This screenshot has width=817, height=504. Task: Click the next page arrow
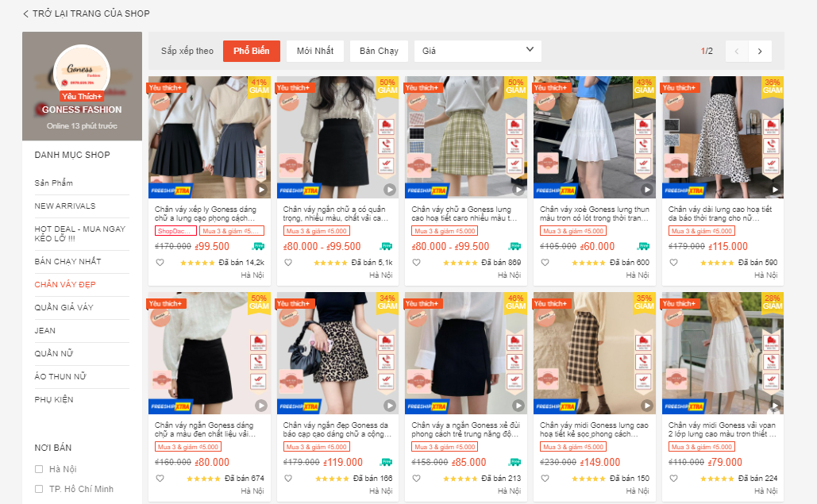point(759,50)
